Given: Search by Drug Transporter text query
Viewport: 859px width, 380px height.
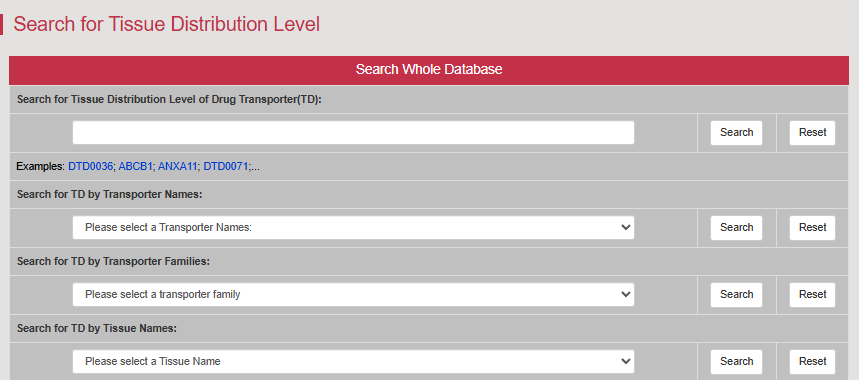Looking at the screenshot, I should 736,133.
